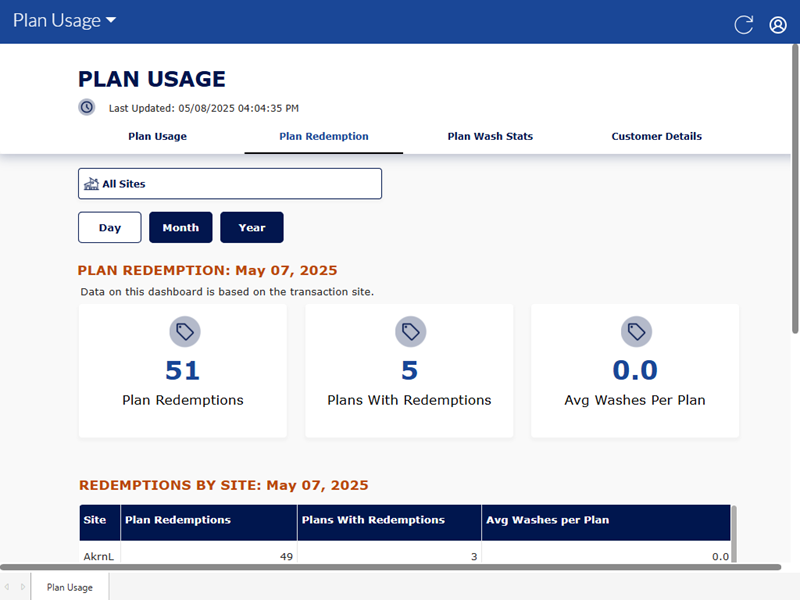The image size is (800, 600).
Task: Click the 0.0 value in AkrnL row
Action: pos(720,556)
